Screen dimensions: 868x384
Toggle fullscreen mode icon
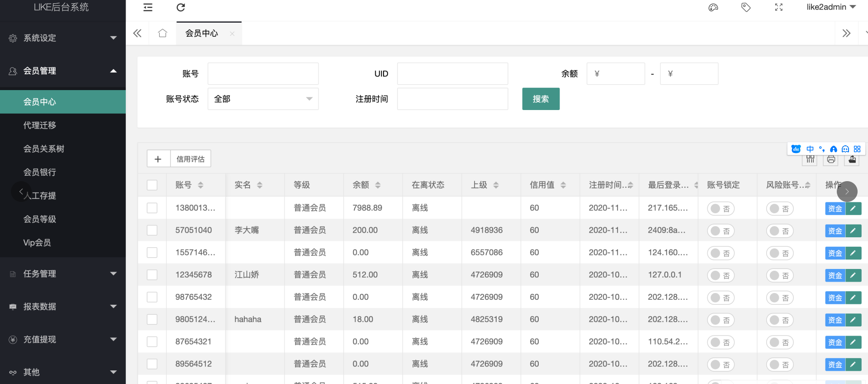click(779, 7)
